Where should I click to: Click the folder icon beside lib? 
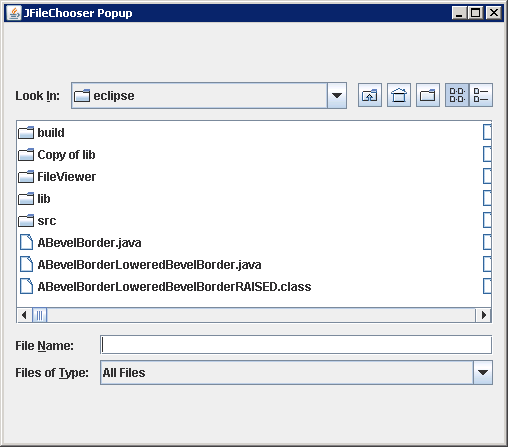pyautogui.click(x=26, y=199)
